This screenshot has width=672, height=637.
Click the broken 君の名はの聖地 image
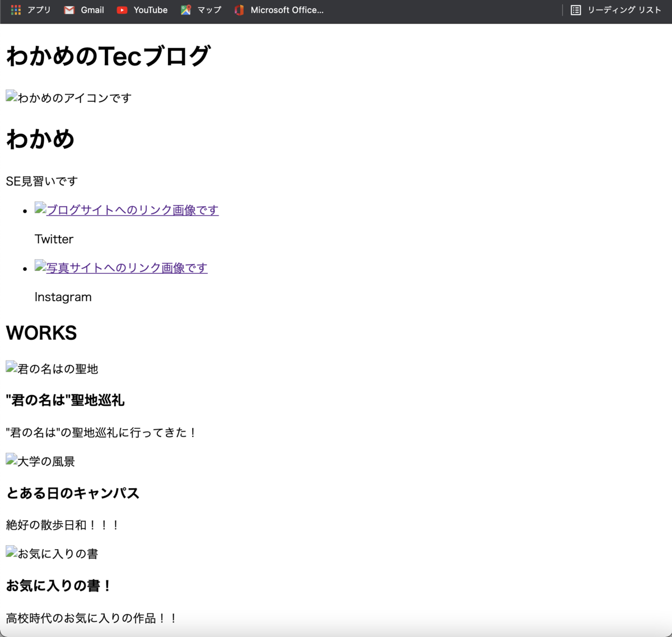click(x=52, y=368)
